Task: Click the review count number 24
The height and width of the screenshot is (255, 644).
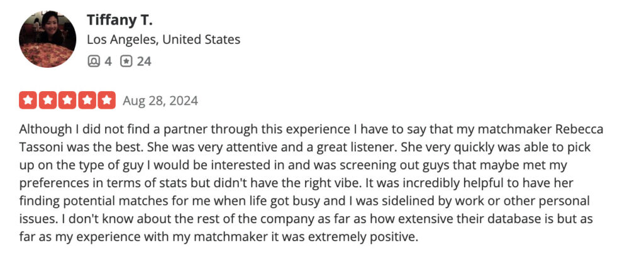Action: (144, 62)
